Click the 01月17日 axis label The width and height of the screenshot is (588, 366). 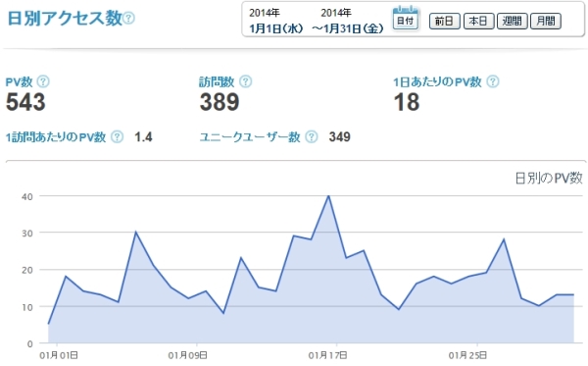pos(327,355)
